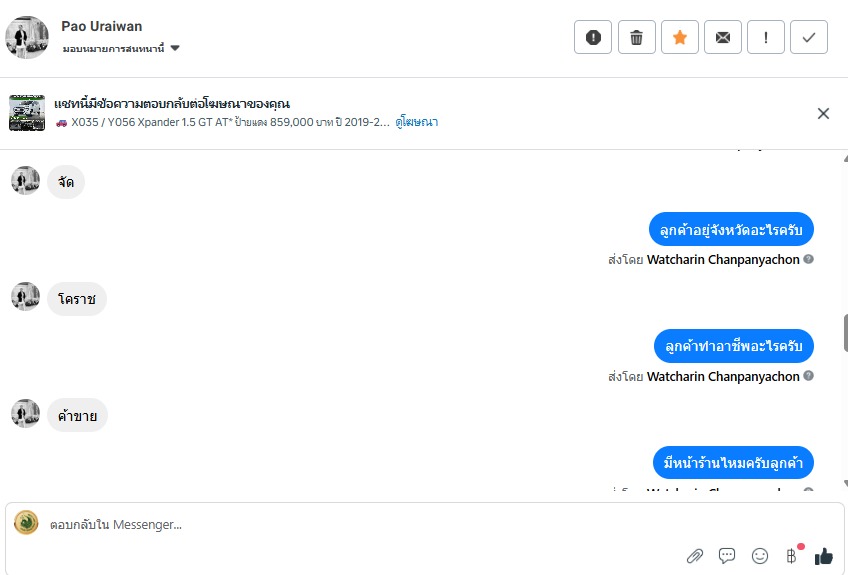Toggle the orange follow-up star

(x=679, y=37)
